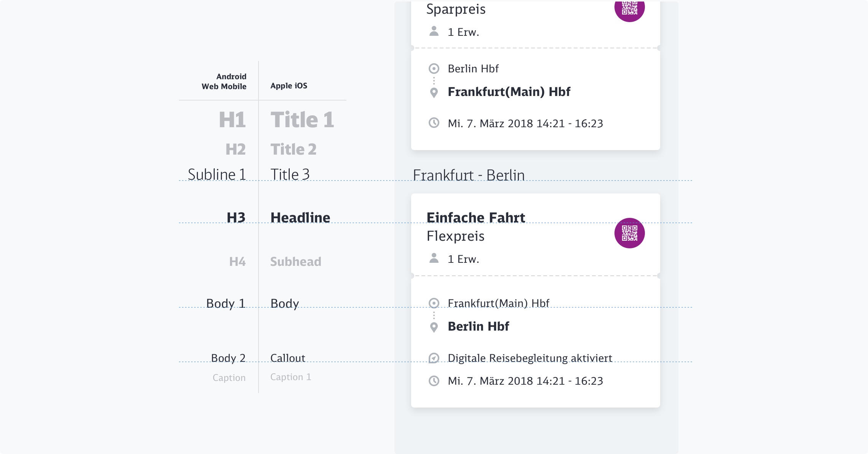This screenshot has width=868, height=454.
Task: Click the origin circle icon beside Berlin Hbf
Action: tap(434, 69)
